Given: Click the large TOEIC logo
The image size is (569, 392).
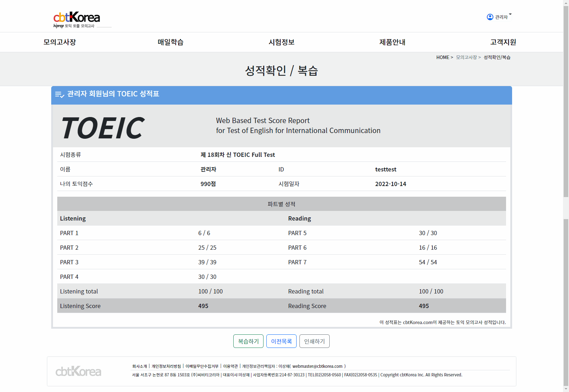Looking at the screenshot, I should 103,128.
